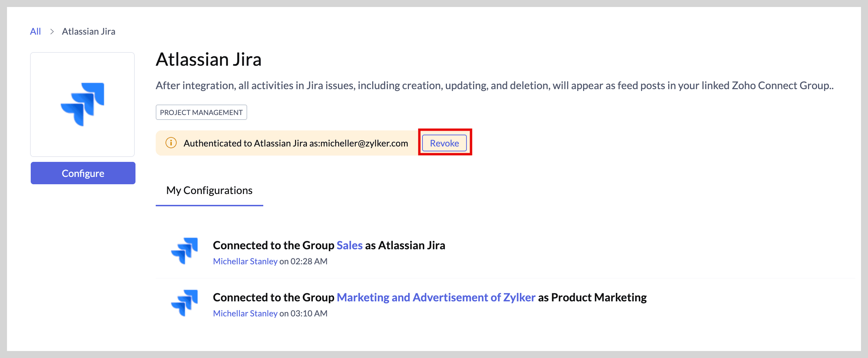
Task: Click the 02:28 AM timestamp
Action: [x=309, y=262]
